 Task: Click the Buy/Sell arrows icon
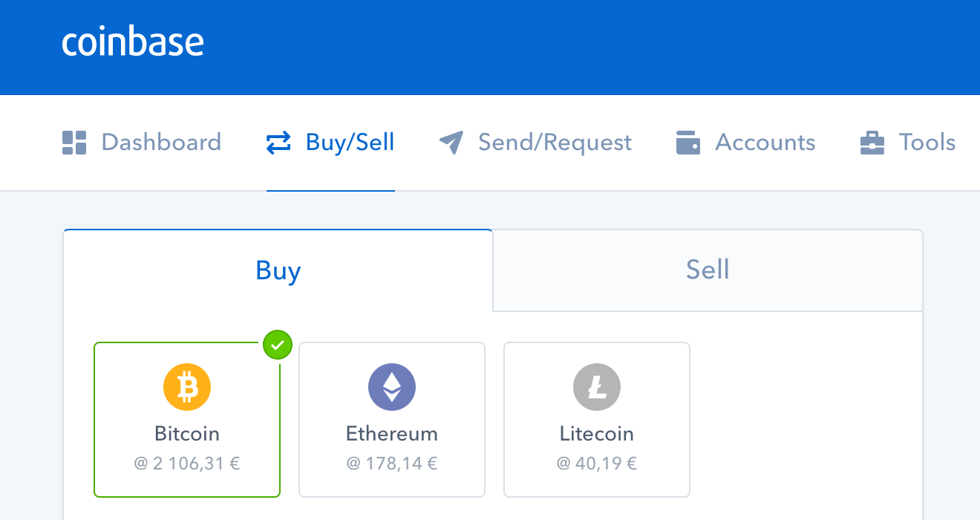[x=278, y=143]
